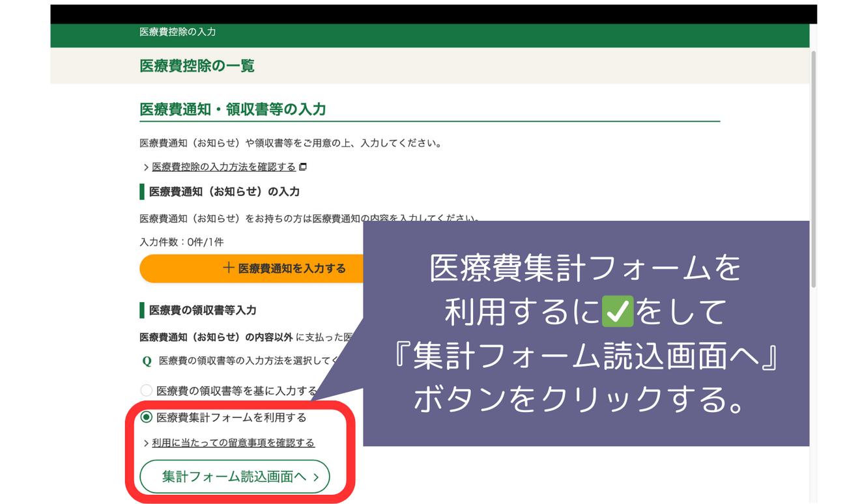Open 医療費控除の入力方法を確認する link
Image resolution: width=860 pixels, height=504 pixels.
coord(223,167)
